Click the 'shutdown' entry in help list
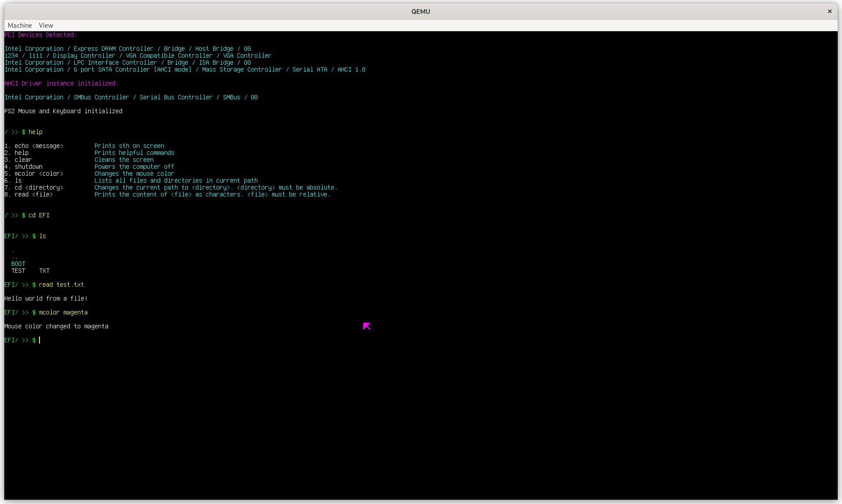This screenshot has width=842, height=504. pos(28,167)
